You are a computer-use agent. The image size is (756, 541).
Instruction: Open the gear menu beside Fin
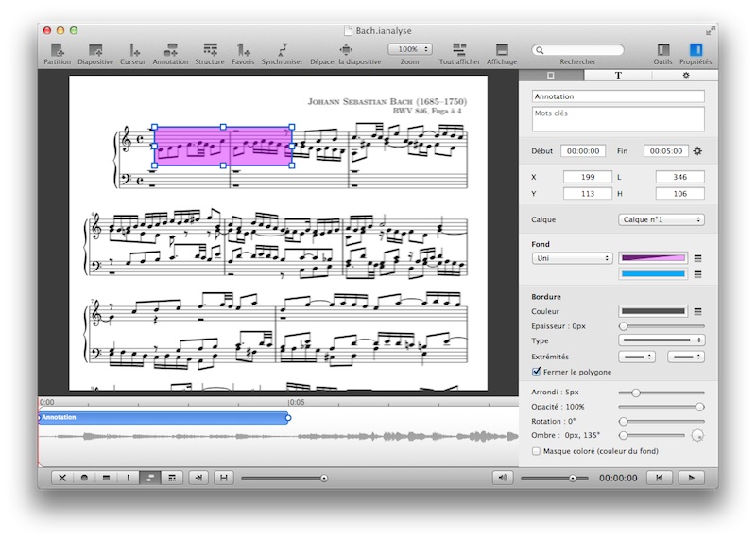tap(697, 151)
